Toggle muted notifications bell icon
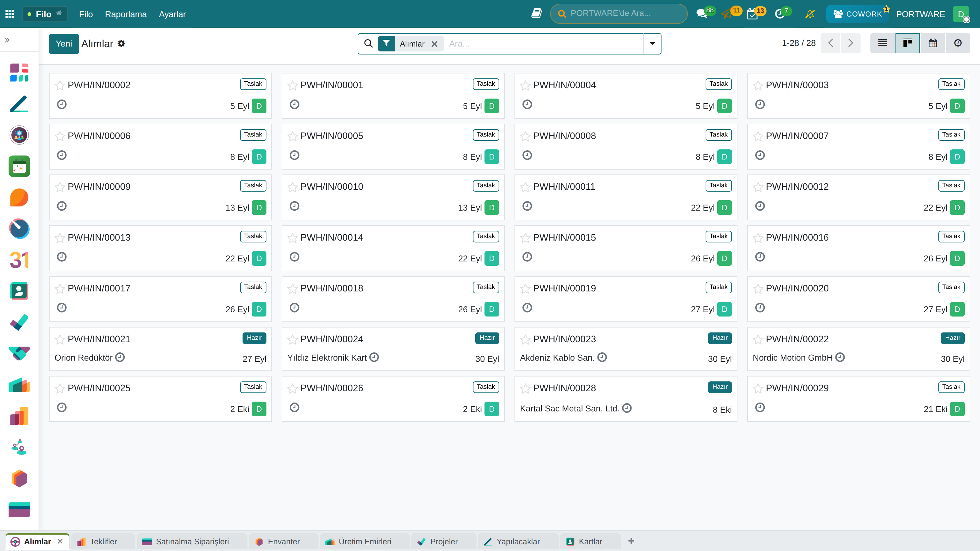Viewport: 980px width, 551px height. tap(810, 14)
